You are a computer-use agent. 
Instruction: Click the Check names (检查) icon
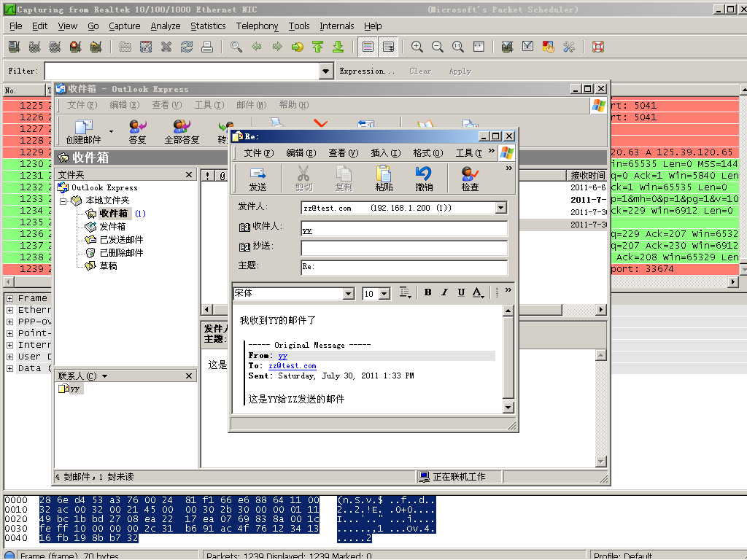tap(470, 178)
